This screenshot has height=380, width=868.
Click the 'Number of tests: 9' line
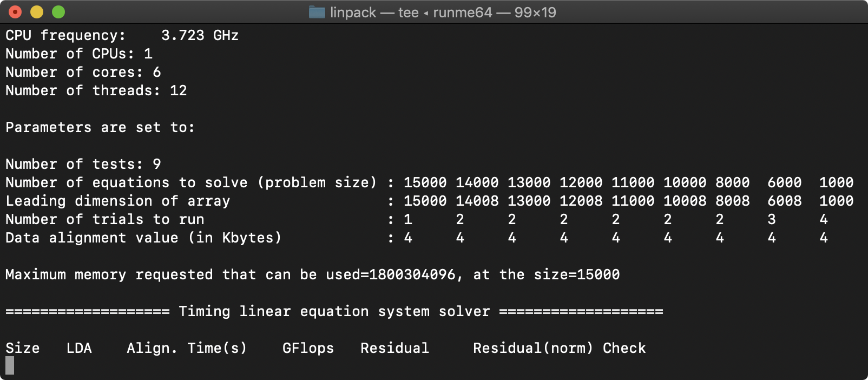pos(83,164)
